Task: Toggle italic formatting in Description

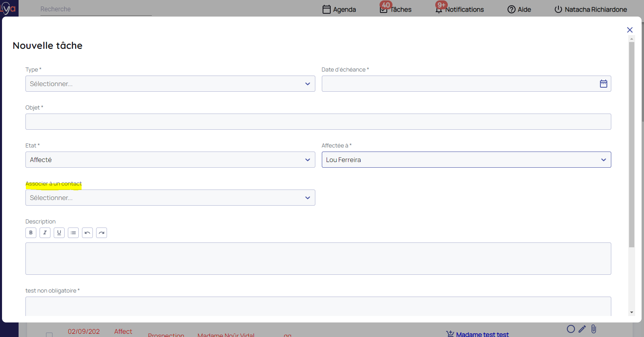Action: pyautogui.click(x=45, y=233)
